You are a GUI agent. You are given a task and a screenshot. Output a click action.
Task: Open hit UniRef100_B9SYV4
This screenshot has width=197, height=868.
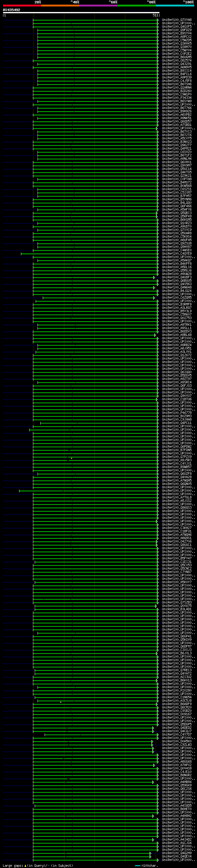tap(177, 33)
